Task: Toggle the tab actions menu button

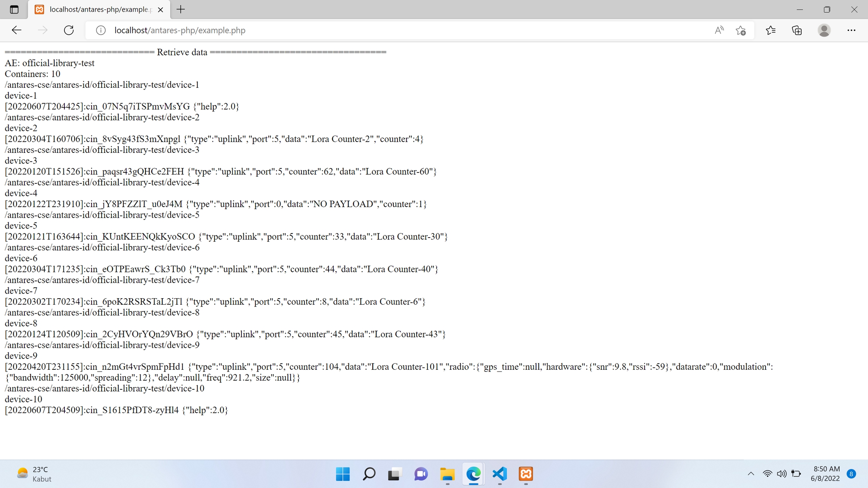Action: click(14, 9)
